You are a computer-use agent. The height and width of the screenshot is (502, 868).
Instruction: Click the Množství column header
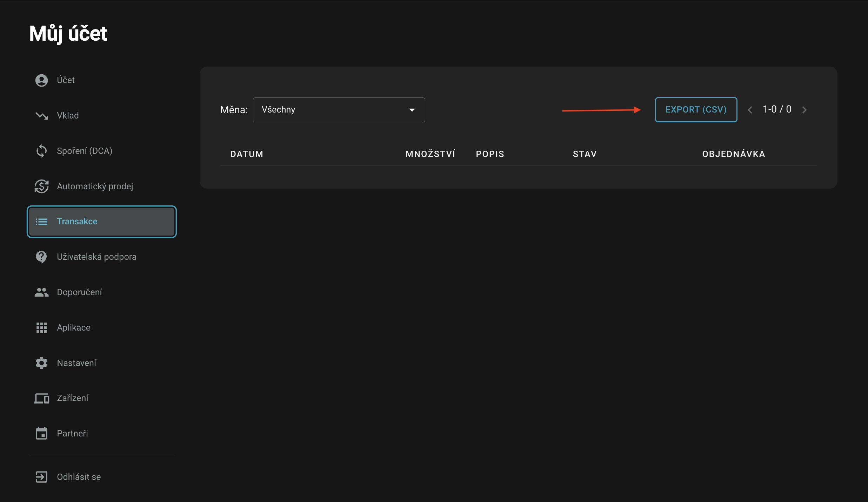[430, 154]
